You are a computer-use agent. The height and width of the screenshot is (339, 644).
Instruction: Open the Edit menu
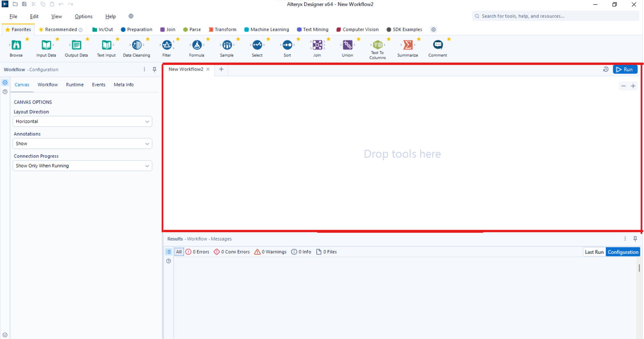click(x=34, y=16)
